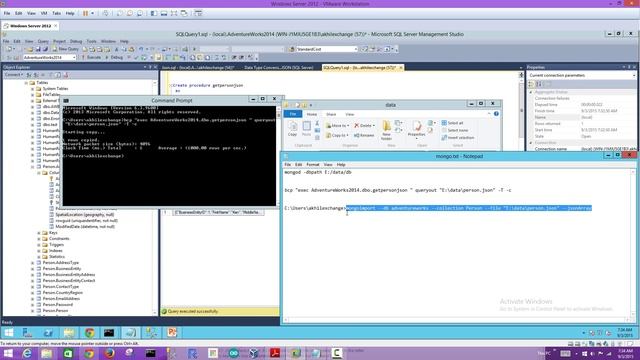Click Copy icon in Explorer ribbon
The height and width of the screenshot is (360, 640).
293,128
